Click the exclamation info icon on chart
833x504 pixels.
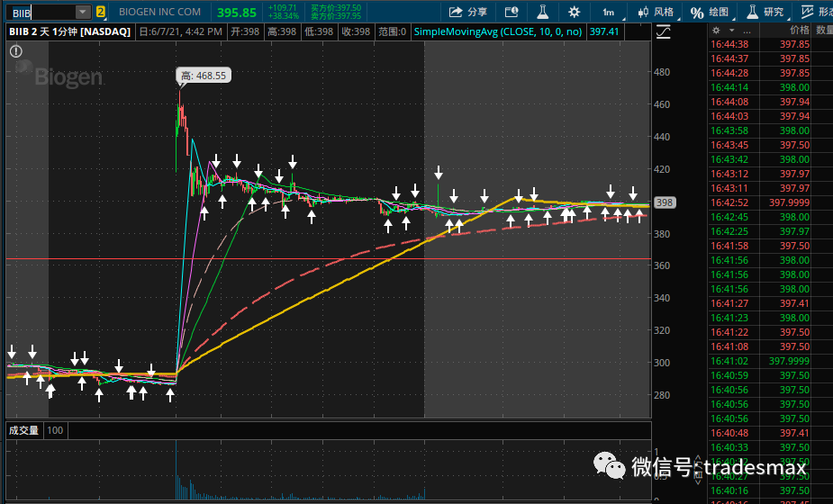click(x=16, y=51)
